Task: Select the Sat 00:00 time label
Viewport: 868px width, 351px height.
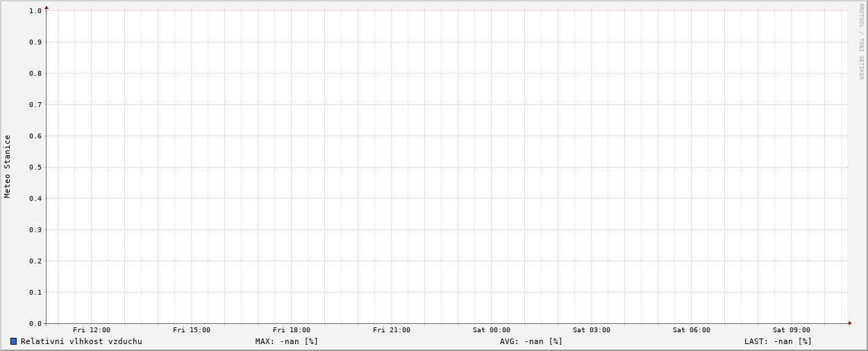Action: point(492,330)
